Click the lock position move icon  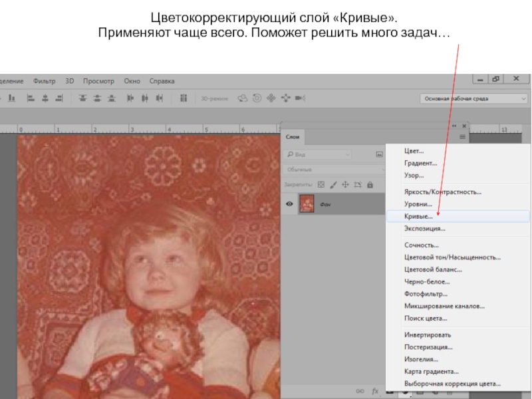click(x=345, y=185)
